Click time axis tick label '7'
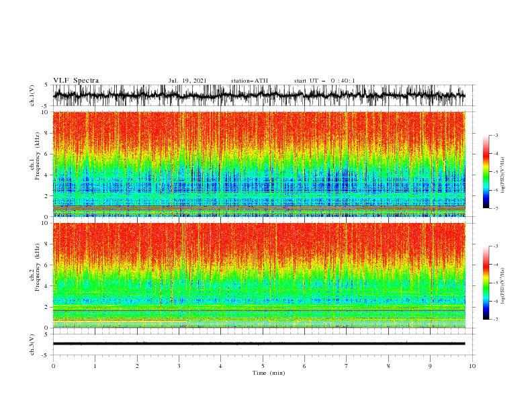The image size is (532, 411). pos(346,366)
